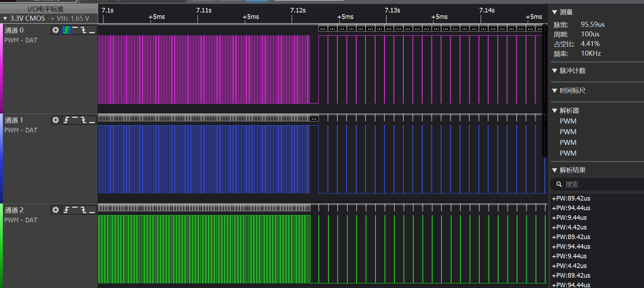
Task: Open settings gear for 通道 1
Action: coord(55,120)
